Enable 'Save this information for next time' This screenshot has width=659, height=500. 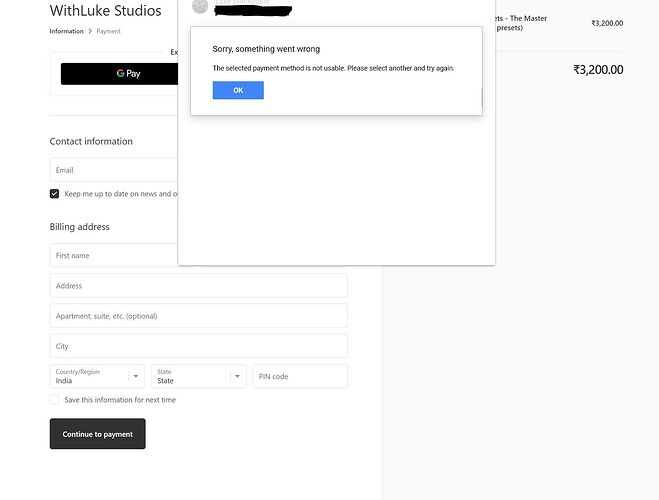55,400
